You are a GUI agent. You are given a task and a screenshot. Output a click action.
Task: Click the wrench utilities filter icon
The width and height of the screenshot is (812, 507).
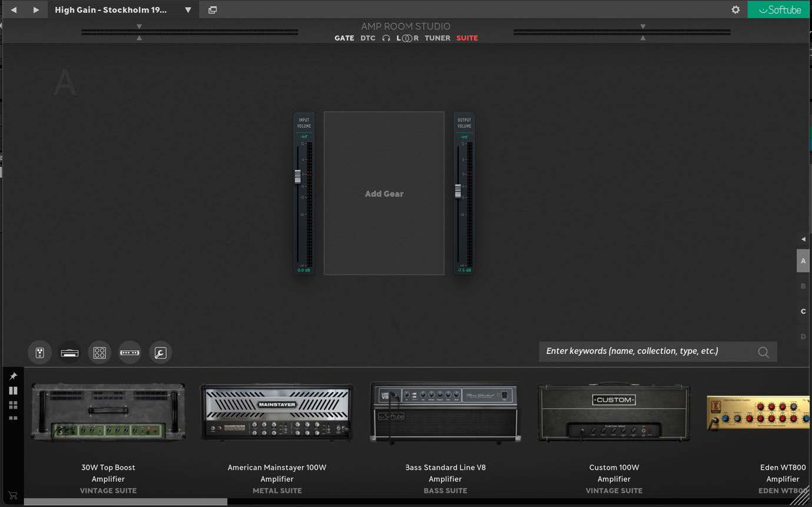tap(160, 353)
